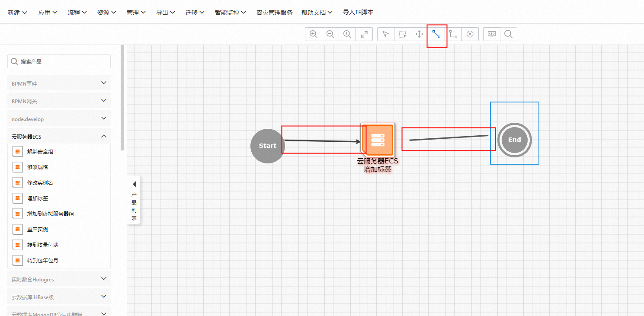This screenshot has height=316, width=644.
Task: Click the 解绑安全组 text label
Action: pos(40,152)
